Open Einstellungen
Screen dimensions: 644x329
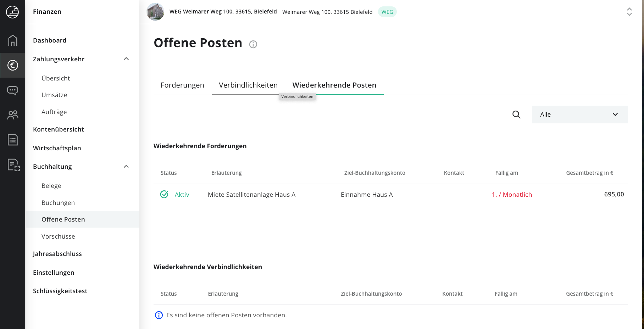click(54, 273)
